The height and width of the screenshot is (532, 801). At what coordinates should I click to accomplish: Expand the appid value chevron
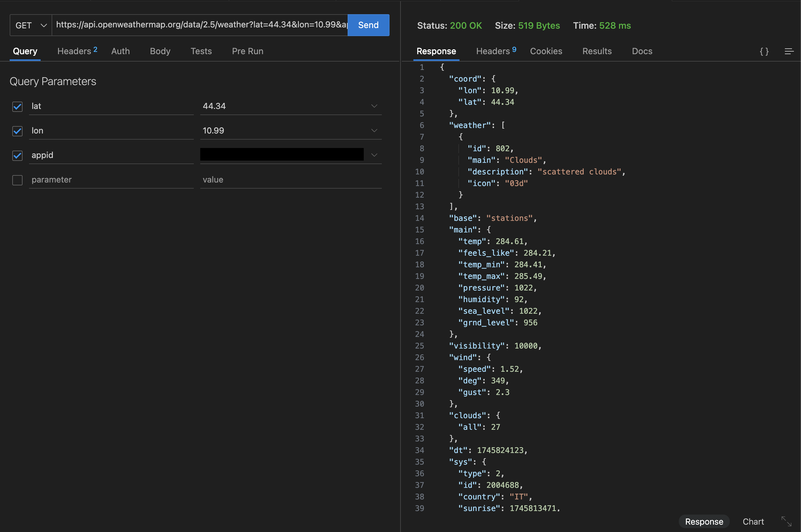(x=374, y=155)
